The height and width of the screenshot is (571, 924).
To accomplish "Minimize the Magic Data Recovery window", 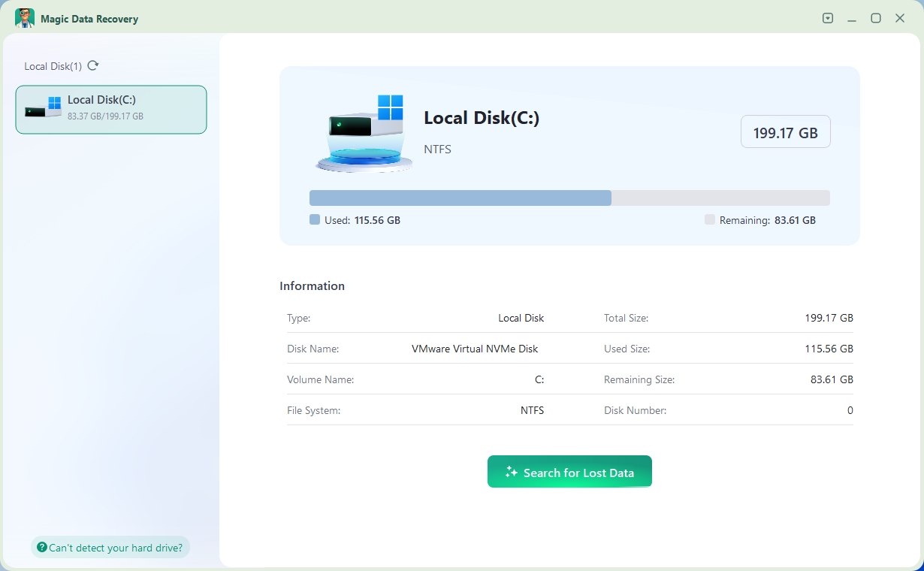I will (852, 18).
